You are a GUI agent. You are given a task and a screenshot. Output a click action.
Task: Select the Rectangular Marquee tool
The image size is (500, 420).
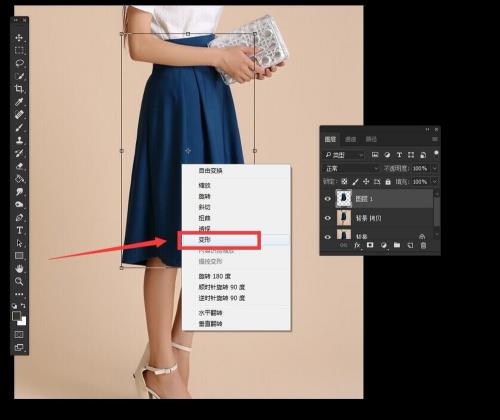click(19, 50)
